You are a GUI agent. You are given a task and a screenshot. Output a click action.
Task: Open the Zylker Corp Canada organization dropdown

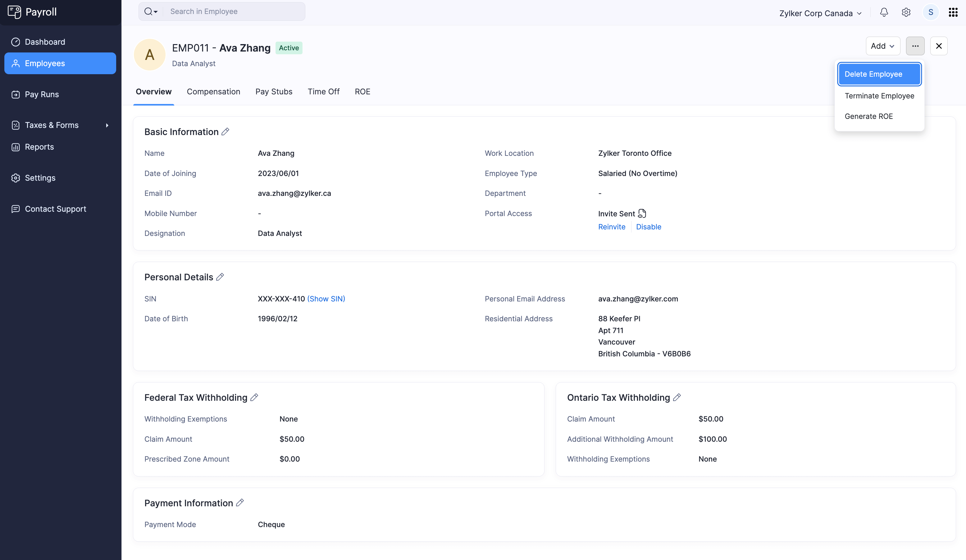[x=820, y=13]
